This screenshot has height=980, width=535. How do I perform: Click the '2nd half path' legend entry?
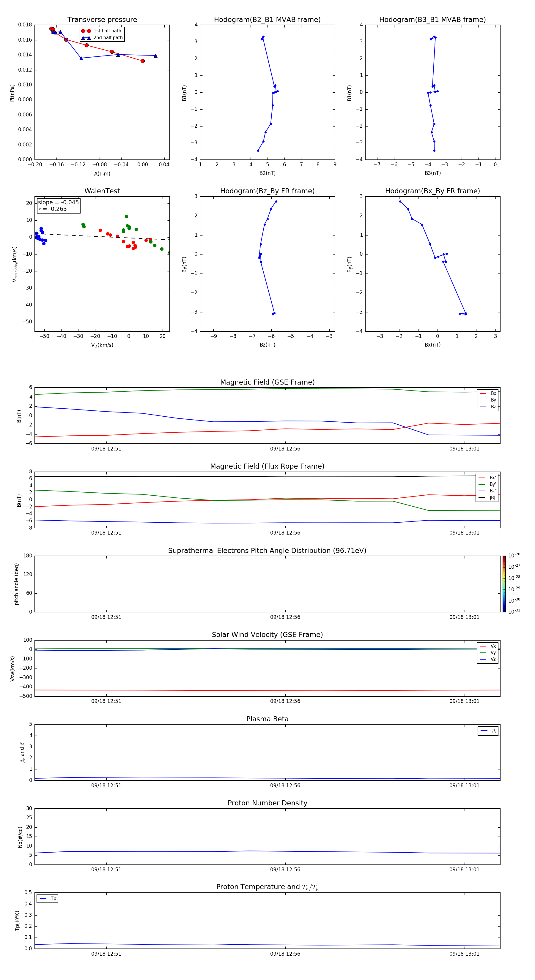click(x=102, y=38)
